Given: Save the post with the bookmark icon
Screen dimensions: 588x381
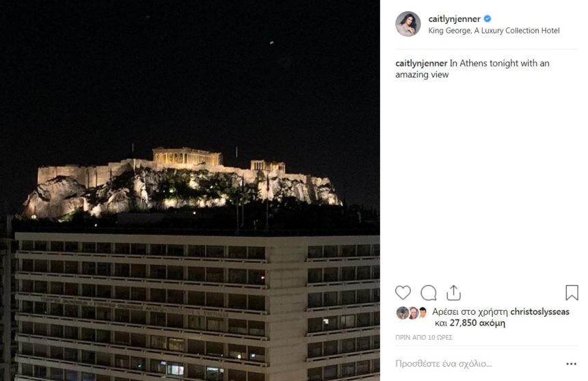Looking at the screenshot, I should click(572, 293).
